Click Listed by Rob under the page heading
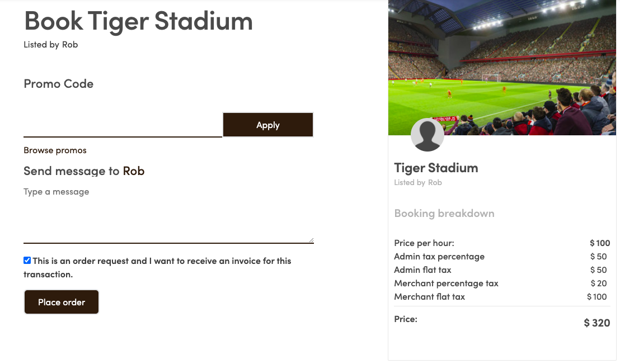The image size is (620, 364). coord(50,45)
